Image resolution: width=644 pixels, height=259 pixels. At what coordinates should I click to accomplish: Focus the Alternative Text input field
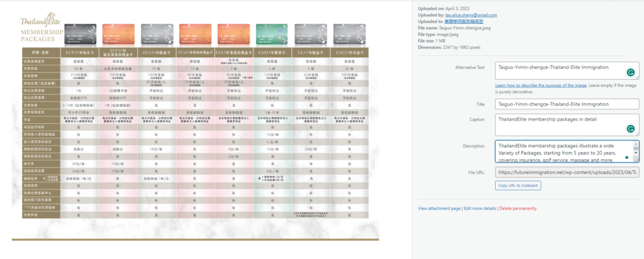pyautogui.click(x=567, y=70)
